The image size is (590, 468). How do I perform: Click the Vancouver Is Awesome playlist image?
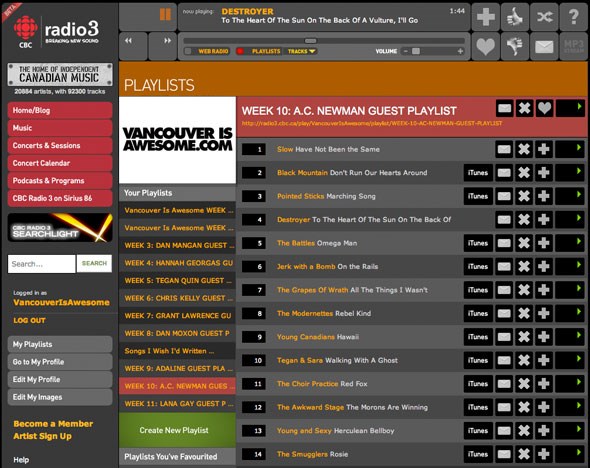coord(177,140)
